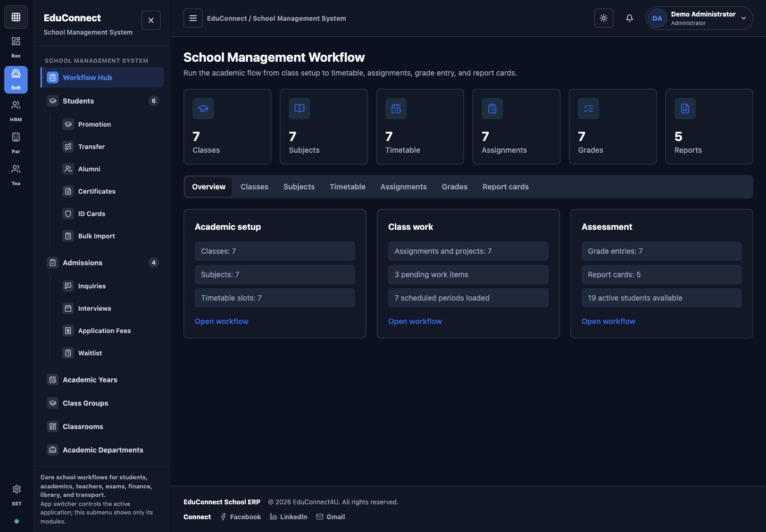Switch to the Subjects tab
Viewport: 766px width, 532px height.
(x=299, y=187)
